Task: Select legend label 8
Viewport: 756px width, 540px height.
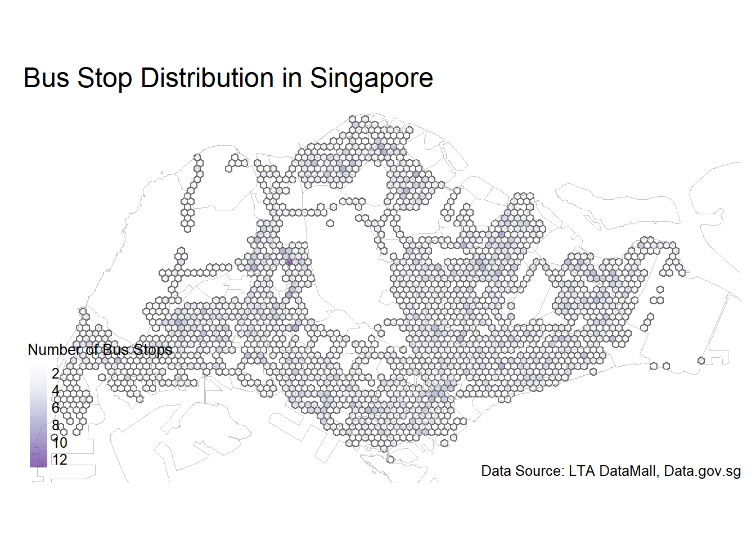Action: tap(55, 425)
